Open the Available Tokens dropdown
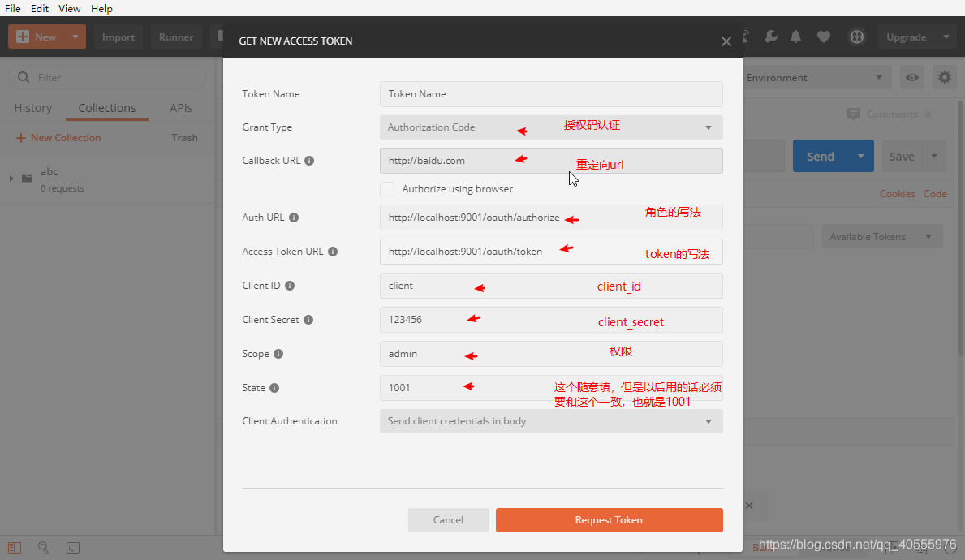This screenshot has width=965, height=560. coord(881,236)
